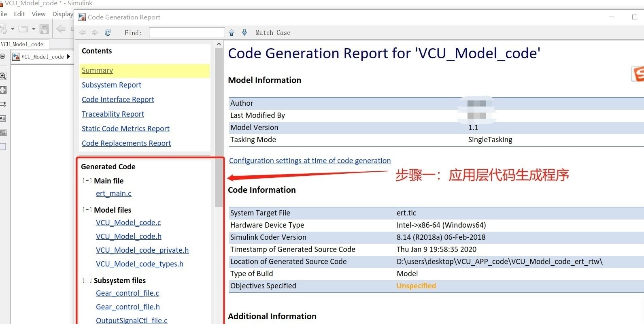Click the report Back arrow icon
The height and width of the screenshot is (324, 644).
point(83,32)
